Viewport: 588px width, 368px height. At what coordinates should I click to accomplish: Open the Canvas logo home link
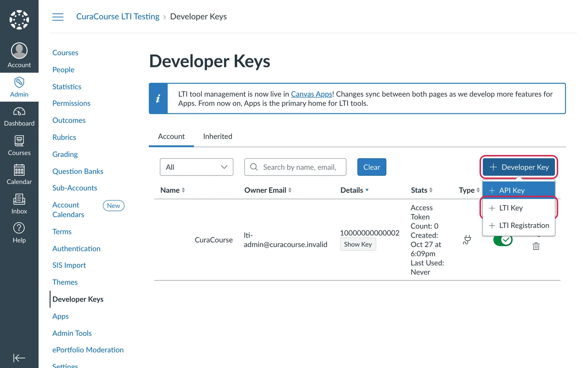[19, 20]
